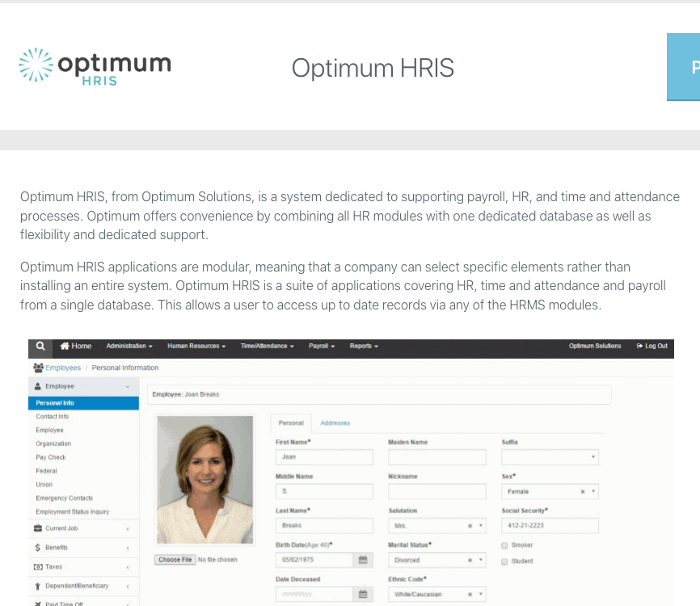Click the Middle Name field

pos(324,491)
